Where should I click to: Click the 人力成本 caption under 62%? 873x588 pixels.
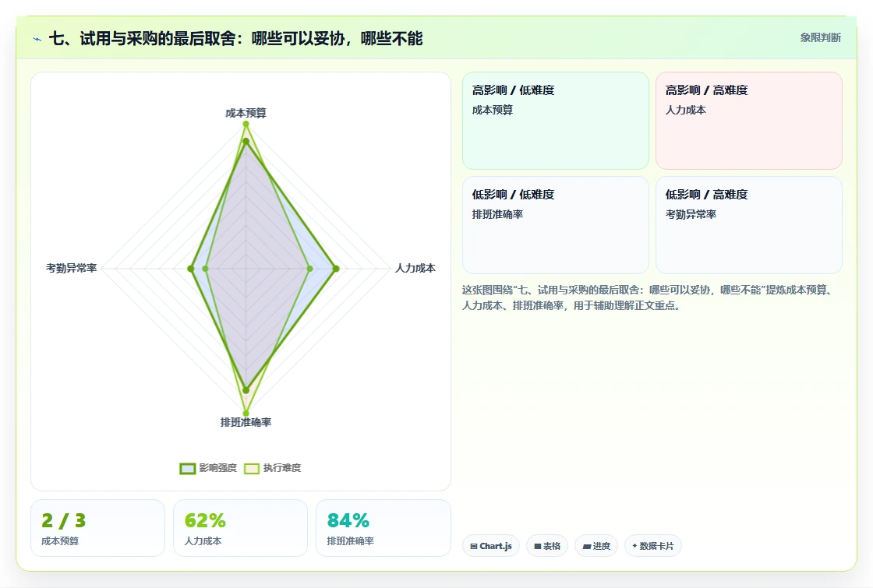coord(203,540)
